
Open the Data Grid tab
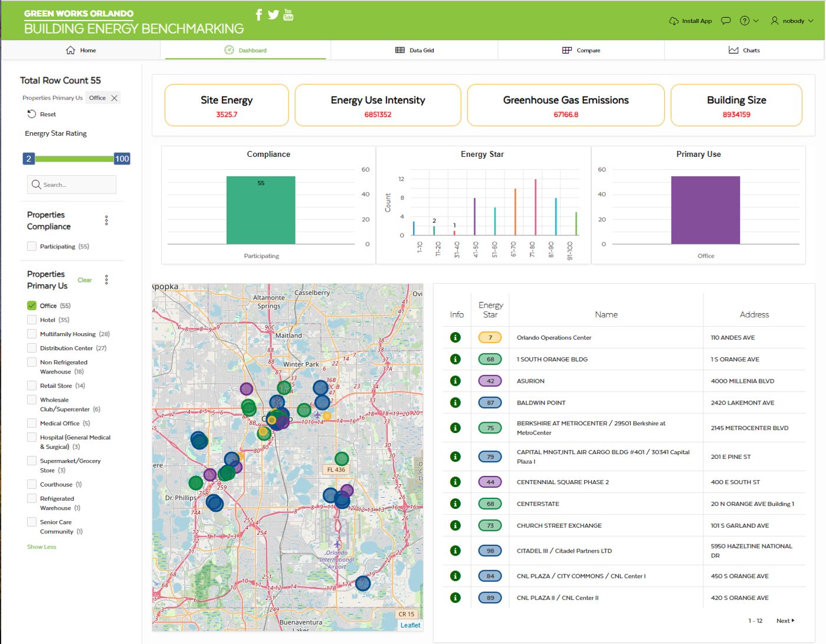pyautogui.click(x=414, y=50)
